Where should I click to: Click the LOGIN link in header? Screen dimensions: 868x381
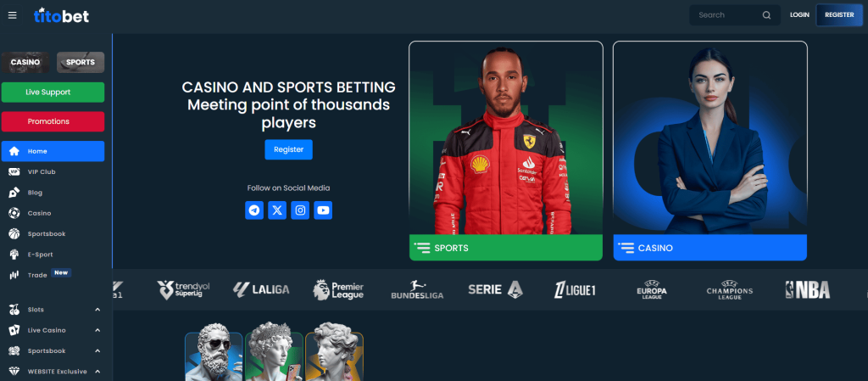tap(799, 15)
